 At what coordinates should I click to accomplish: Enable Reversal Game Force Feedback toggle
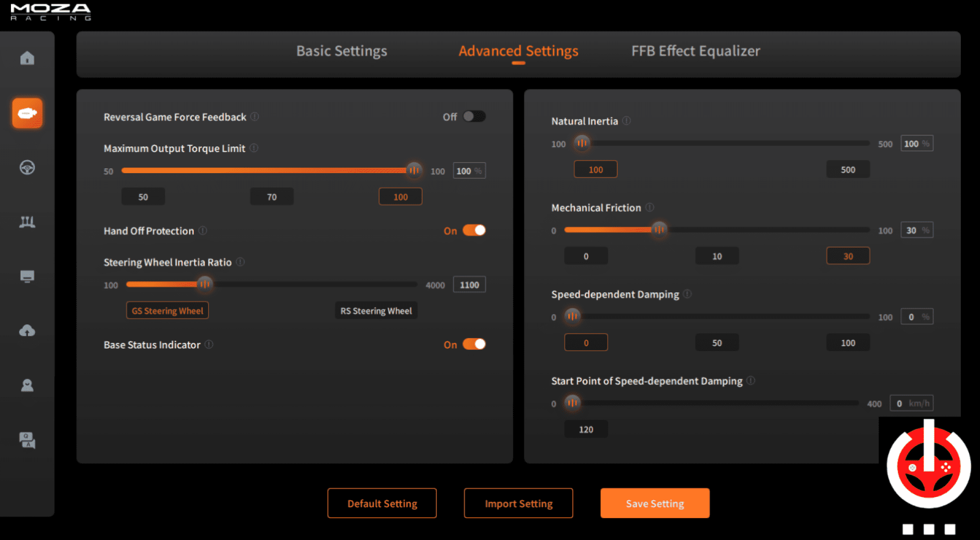(x=474, y=117)
